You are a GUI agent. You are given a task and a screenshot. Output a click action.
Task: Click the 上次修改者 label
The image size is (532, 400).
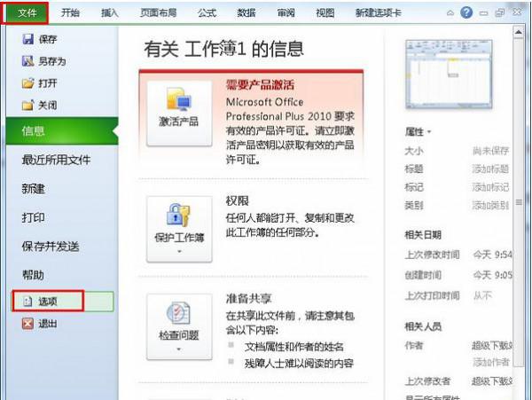(427, 381)
